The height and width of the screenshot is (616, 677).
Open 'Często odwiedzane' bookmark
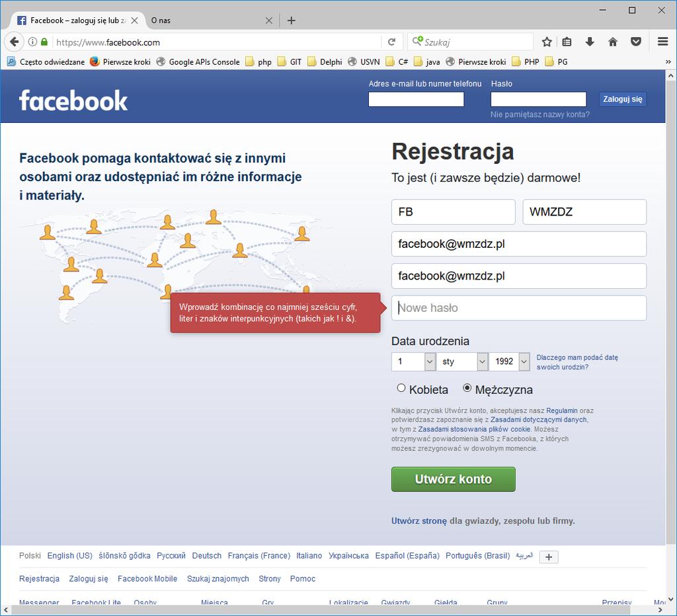click(46, 61)
